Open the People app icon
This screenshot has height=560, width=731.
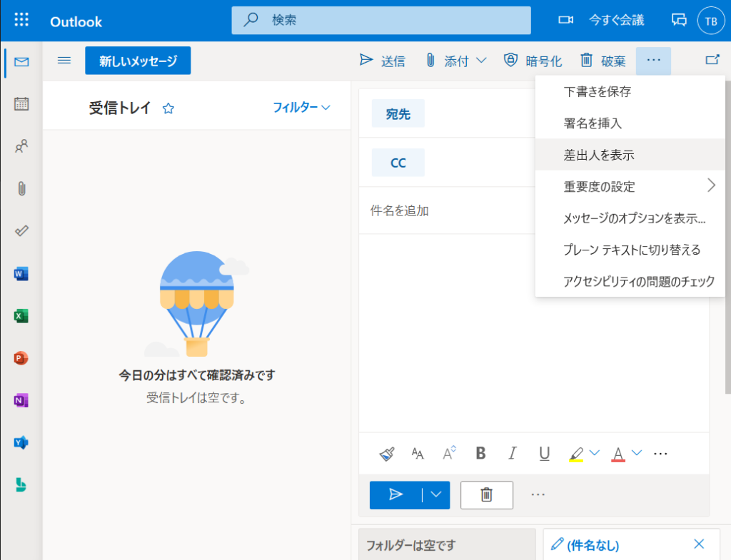tap(21, 146)
